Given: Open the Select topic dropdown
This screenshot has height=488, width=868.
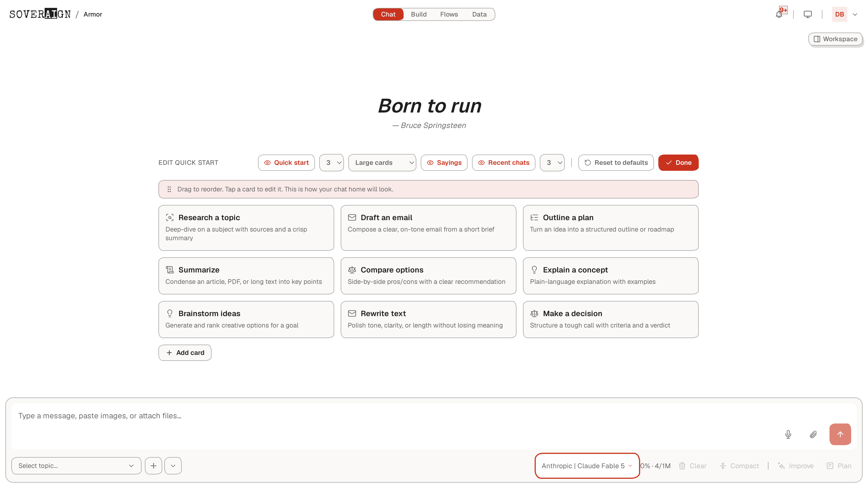Looking at the screenshot, I should click(x=76, y=466).
